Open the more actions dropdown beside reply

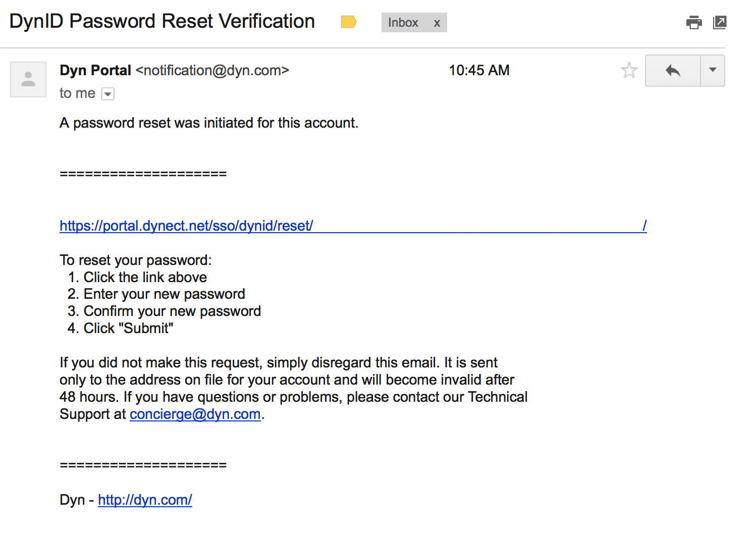tap(713, 71)
